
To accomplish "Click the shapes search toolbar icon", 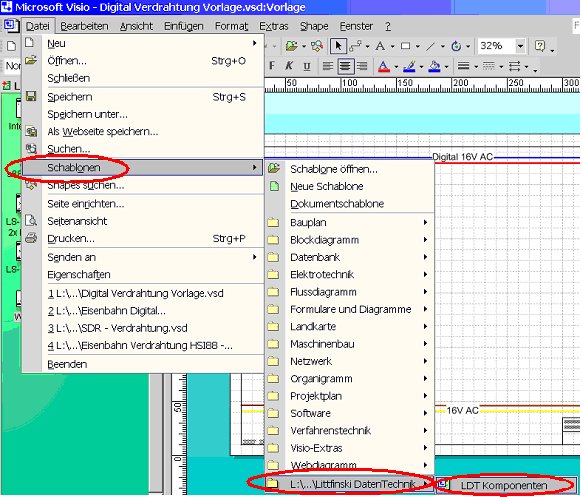I will [x=317, y=46].
